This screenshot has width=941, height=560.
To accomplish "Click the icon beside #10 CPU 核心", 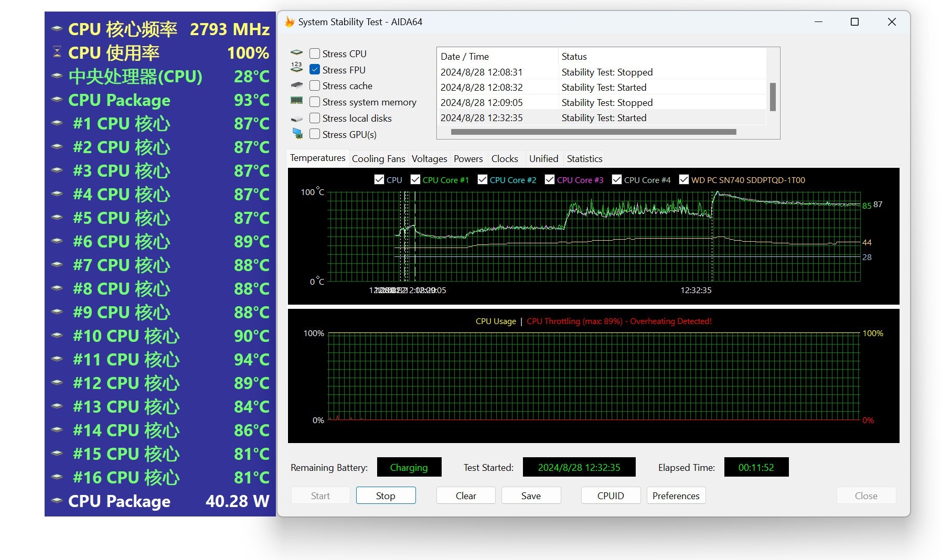I will [57, 336].
